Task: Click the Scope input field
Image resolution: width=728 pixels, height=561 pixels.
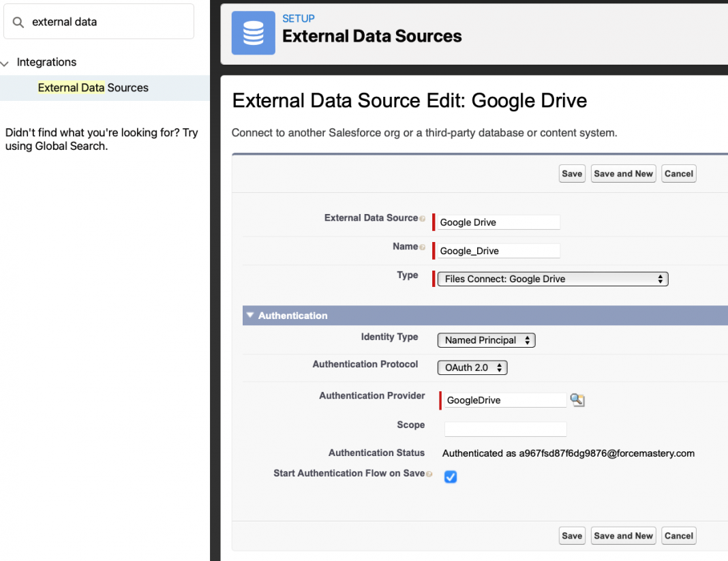Action: click(505, 429)
